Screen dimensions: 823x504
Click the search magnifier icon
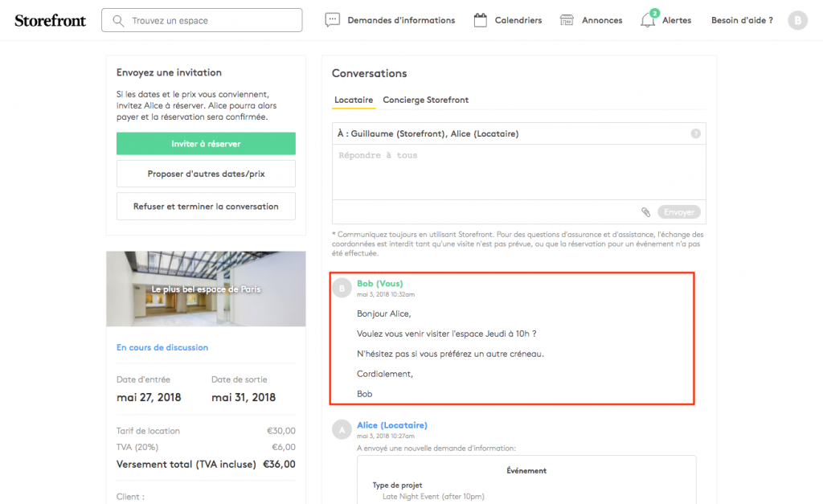[119, 20]
